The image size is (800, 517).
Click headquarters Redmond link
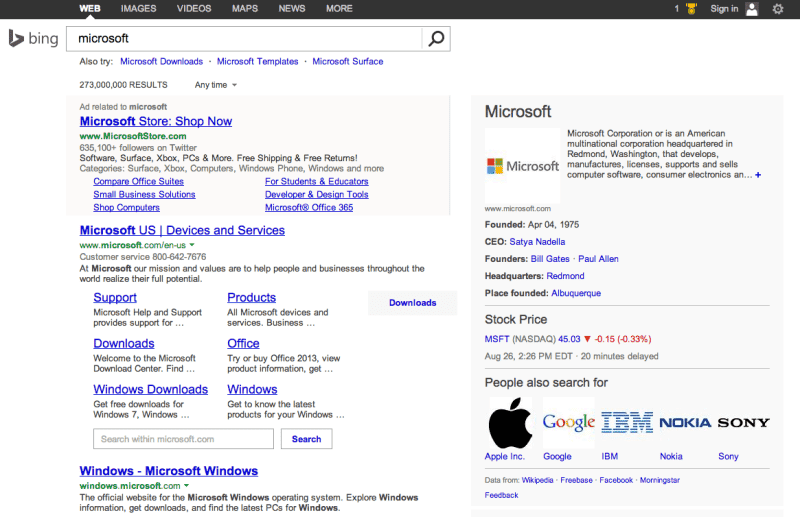click(565, 276)
